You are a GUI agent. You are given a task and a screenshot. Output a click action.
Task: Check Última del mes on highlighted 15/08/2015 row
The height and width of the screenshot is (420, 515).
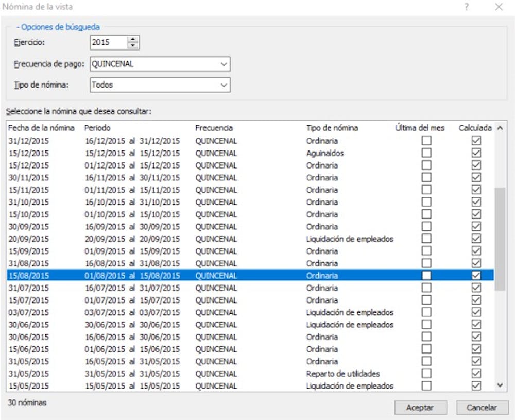[426, 275]
